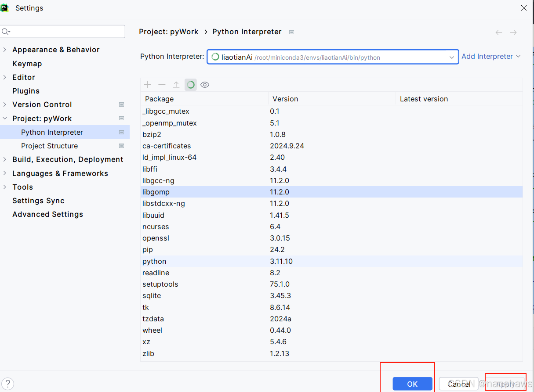Image resolution: width=534 pixels, height=392 pixels.
Task: Click the install package plus icon
Action: [148, 85]
